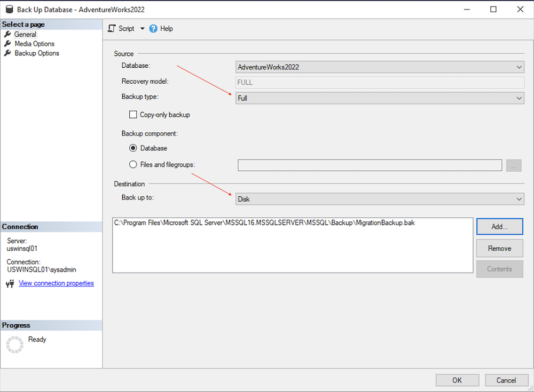The image size is (534, 392).
Task: Switch to the Backup Options page
Action: (x=37, y=53)
